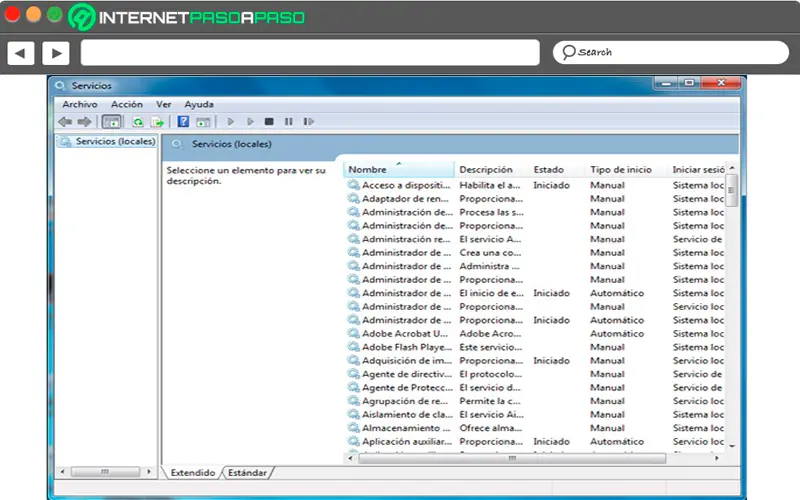Click the InternetPasoaPaso logo

187,17
